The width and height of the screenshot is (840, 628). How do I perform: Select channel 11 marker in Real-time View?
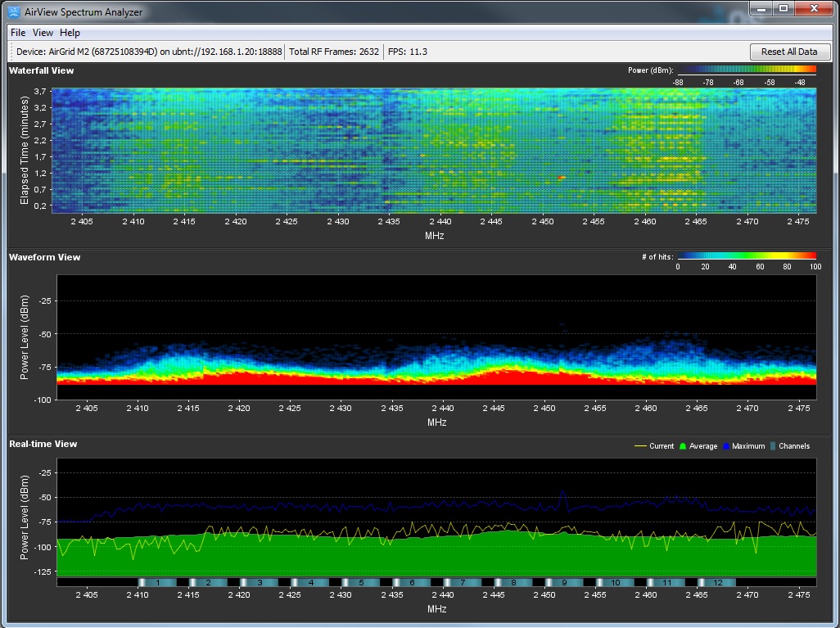(666, 582)
